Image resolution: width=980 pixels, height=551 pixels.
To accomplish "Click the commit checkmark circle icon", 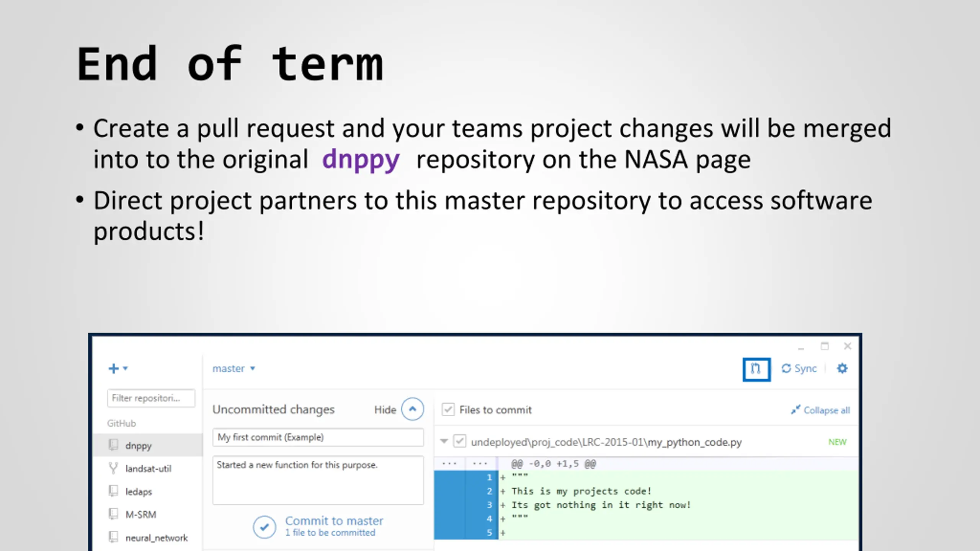I will click(x=264, y=527).
